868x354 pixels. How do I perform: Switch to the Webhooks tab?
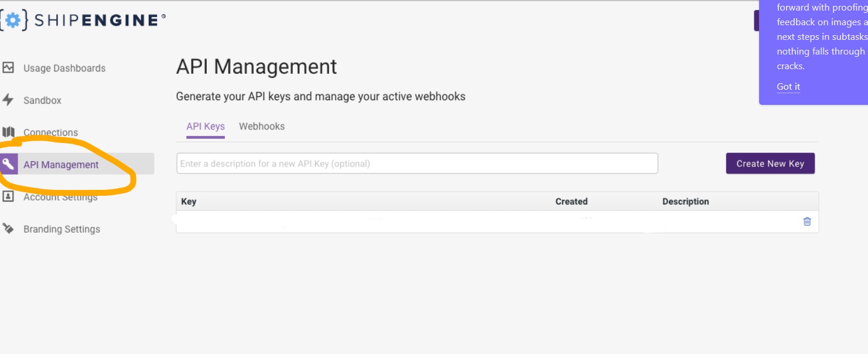click(262, 126)
